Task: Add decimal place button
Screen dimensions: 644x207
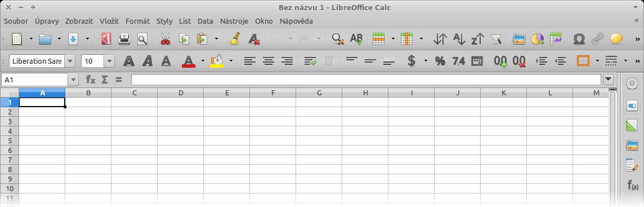Action: point(500,61)
